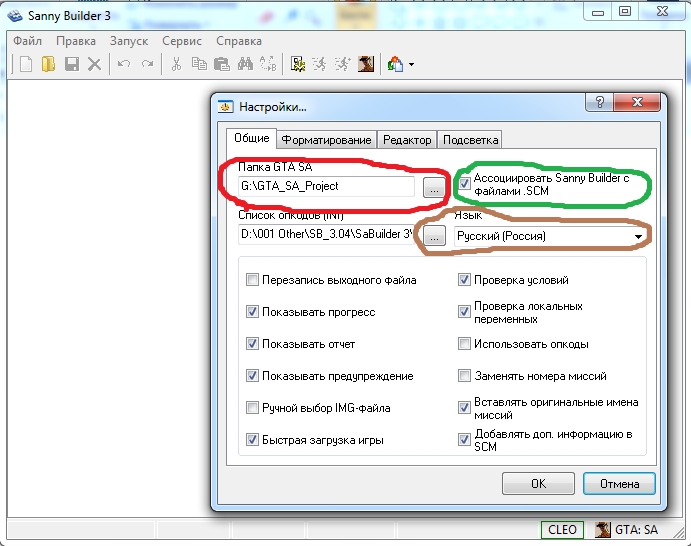The image size is (691, 546).
Task: Click the Compile script toolbar icon
Action: tap(298, 64)
